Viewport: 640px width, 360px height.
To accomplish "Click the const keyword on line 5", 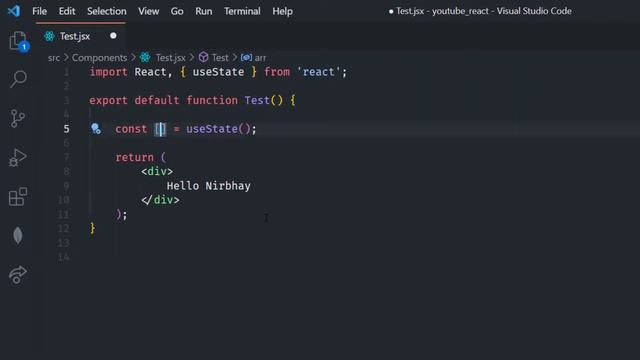I will 131,129.
